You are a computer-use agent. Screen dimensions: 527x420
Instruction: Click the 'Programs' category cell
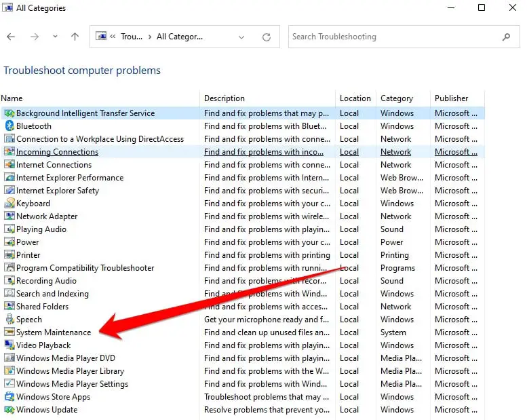coord(397,268)
